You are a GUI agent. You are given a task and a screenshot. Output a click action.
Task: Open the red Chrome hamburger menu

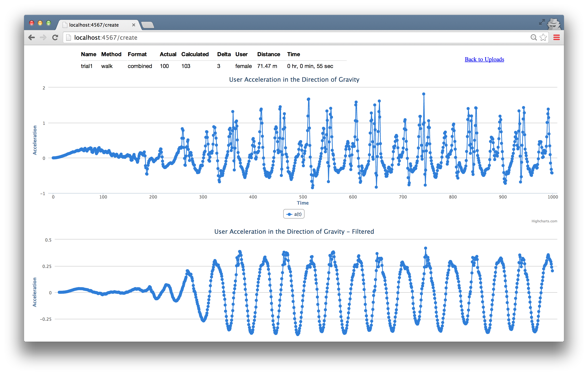[557, 37]
